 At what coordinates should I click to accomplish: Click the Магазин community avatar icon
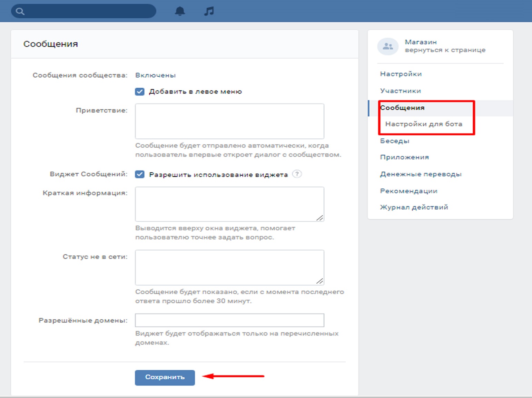pyautogui.click(x=388, y=46)
